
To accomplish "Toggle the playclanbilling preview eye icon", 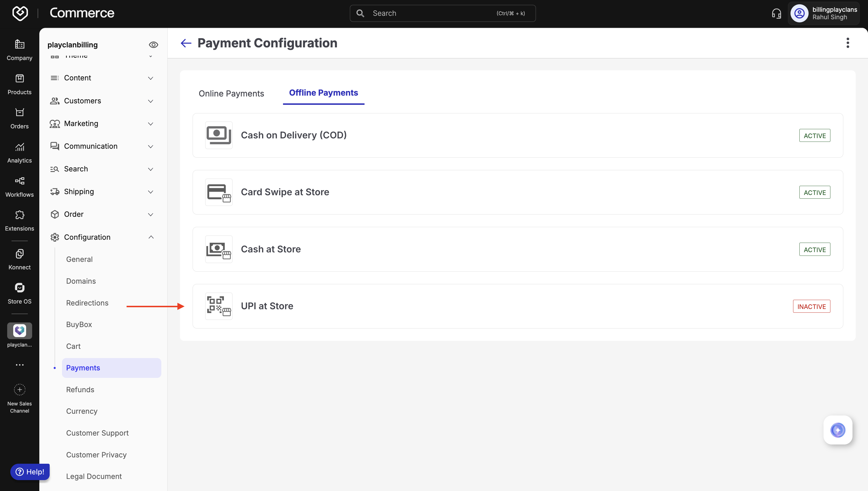I will point(153,45).
